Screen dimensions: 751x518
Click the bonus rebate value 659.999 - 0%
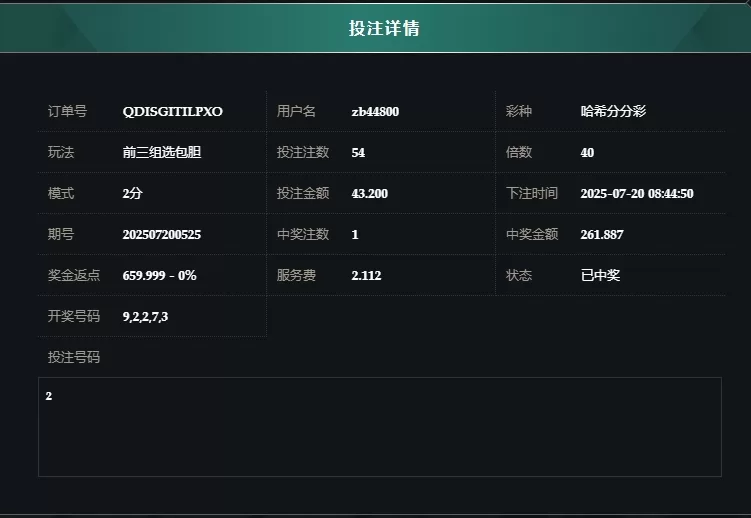tap(159, 275)
